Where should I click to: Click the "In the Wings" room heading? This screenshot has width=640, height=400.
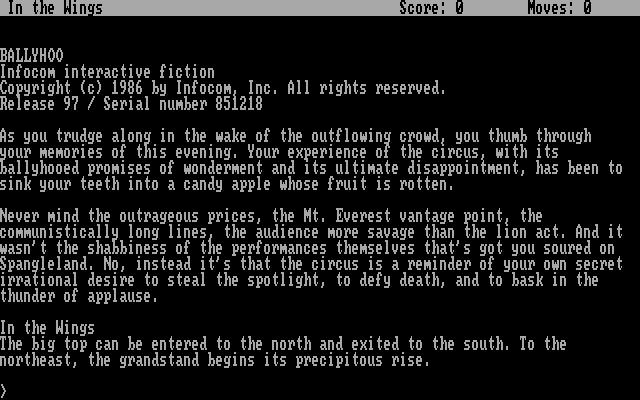(47, 328)
